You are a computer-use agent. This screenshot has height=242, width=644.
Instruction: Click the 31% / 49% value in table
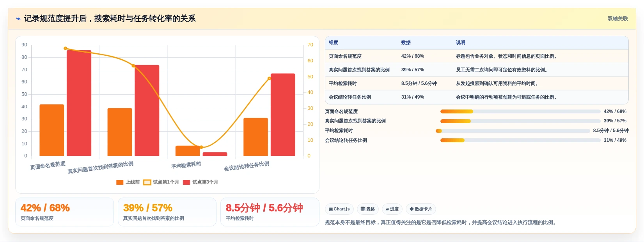tap(413, 97)
